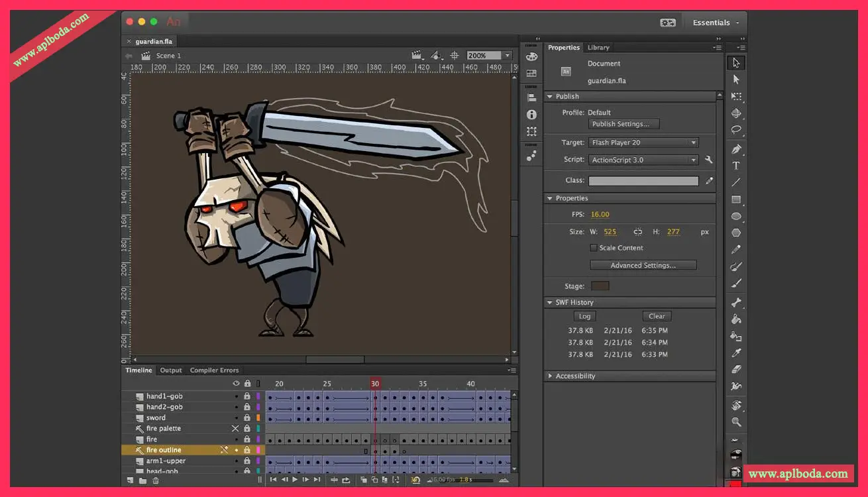Click the Publish Settings button
This screenshot has width=868, height=497.
pos(624,124)
